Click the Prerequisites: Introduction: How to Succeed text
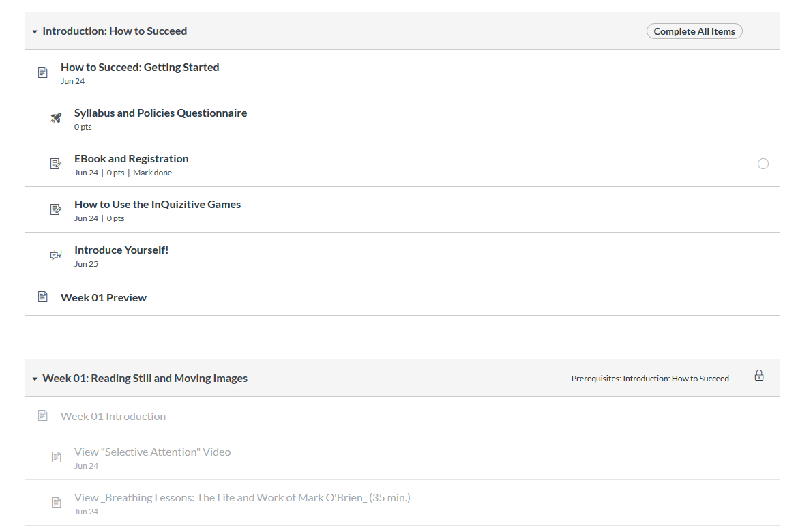The width and height of the screenshot is (798, 532). 650,379
